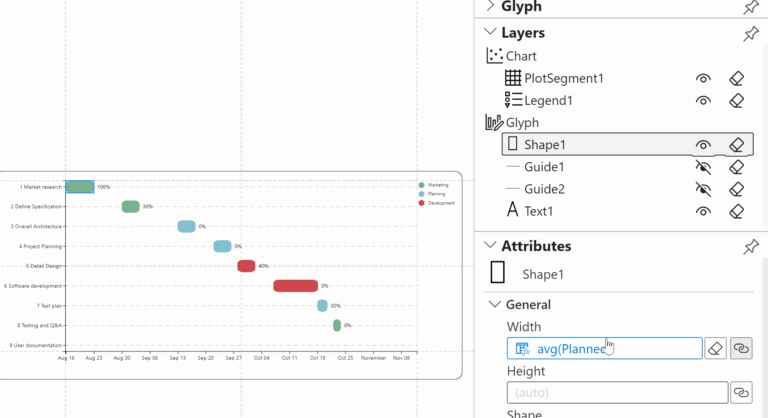Screen dimensions: 768x418
Task: Hide the PlotSegment1 layer
Action: pos(704,78)
